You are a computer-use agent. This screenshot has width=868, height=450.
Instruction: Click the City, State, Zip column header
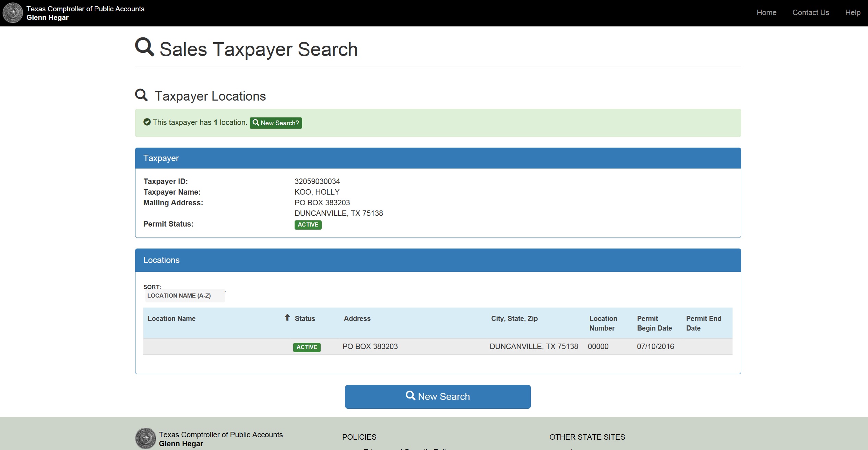pos(514,319)
